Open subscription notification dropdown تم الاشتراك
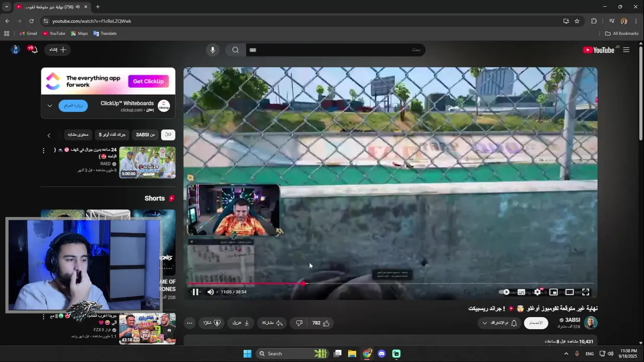This screenshot has width=644, height=362. point(499,323)
